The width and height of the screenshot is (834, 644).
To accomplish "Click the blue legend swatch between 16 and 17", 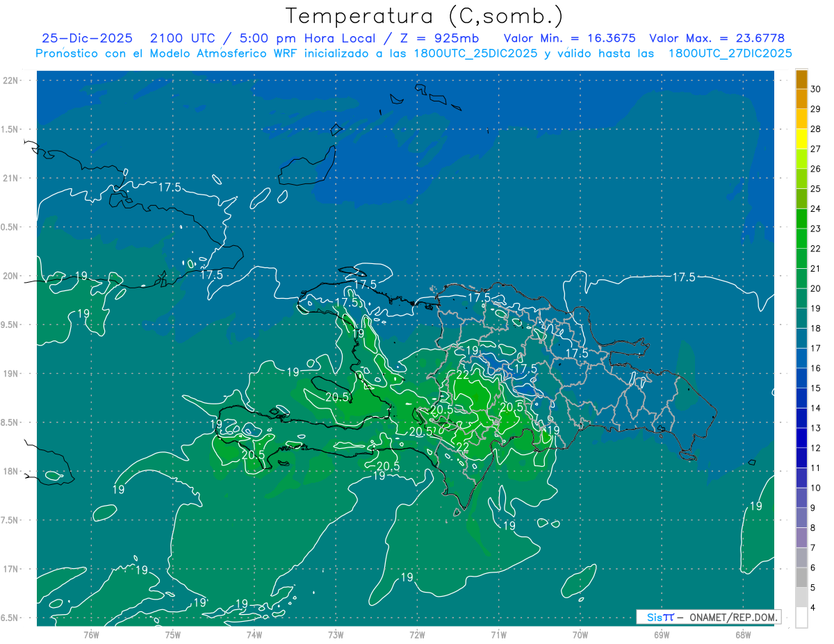I will [x=801, y=358].
